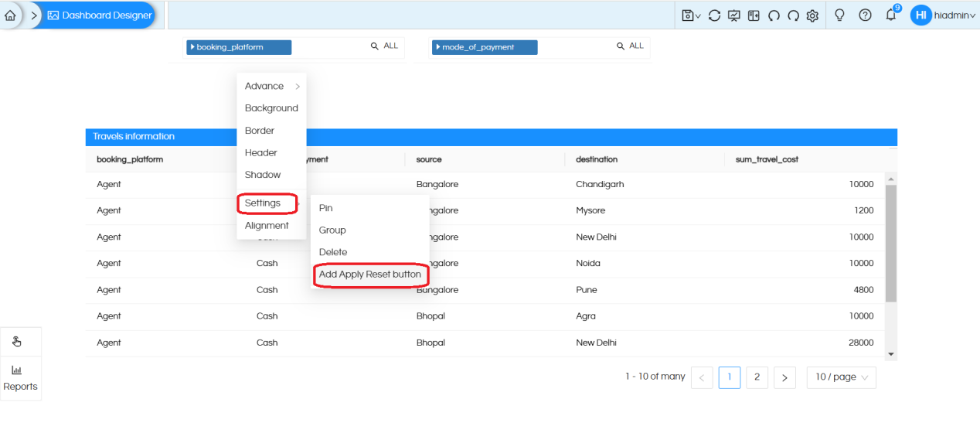Open the Advance submenu
Image resolution: width=980 pixels, height=423 pixels.
pos(272,86)
